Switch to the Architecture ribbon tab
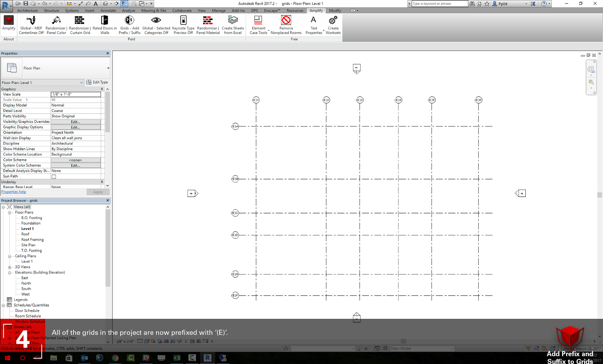Image resolution: width=603 pixels, height=364 pixels. click(28, 11)
